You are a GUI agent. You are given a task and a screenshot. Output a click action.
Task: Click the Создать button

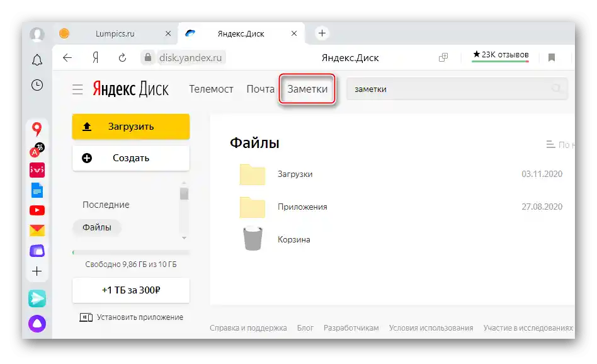pos(130,158)
